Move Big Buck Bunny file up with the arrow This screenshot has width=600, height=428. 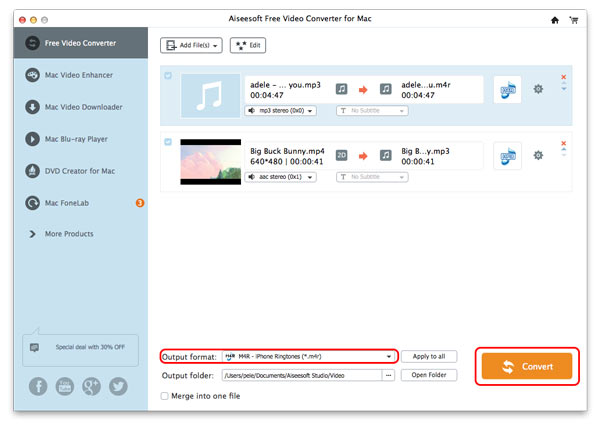[564, 150]
